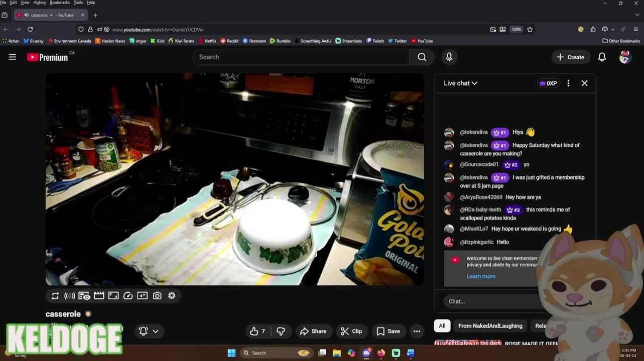Dislike the casserole video
The image size is (644, 361).
pyautogui.click(x=281, y=331)
